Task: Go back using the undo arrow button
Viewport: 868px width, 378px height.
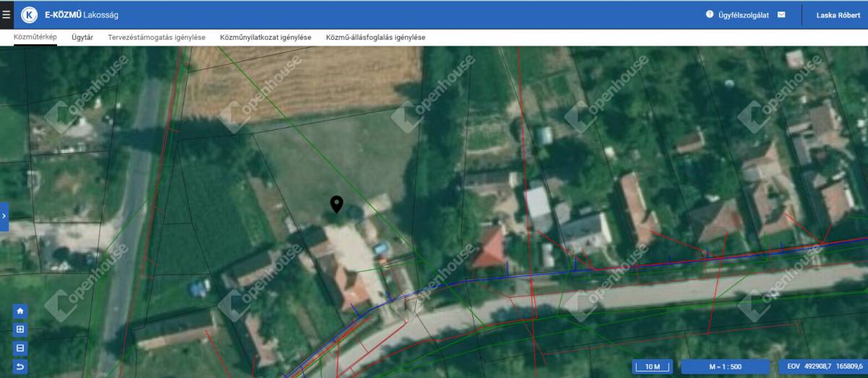Action: point(20,367)
